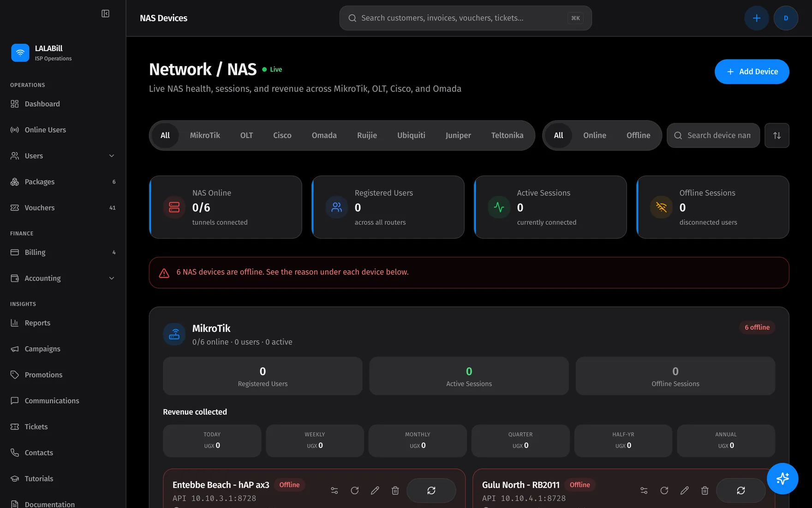Go to Campaigns in the sidebar

pos(63,349)
